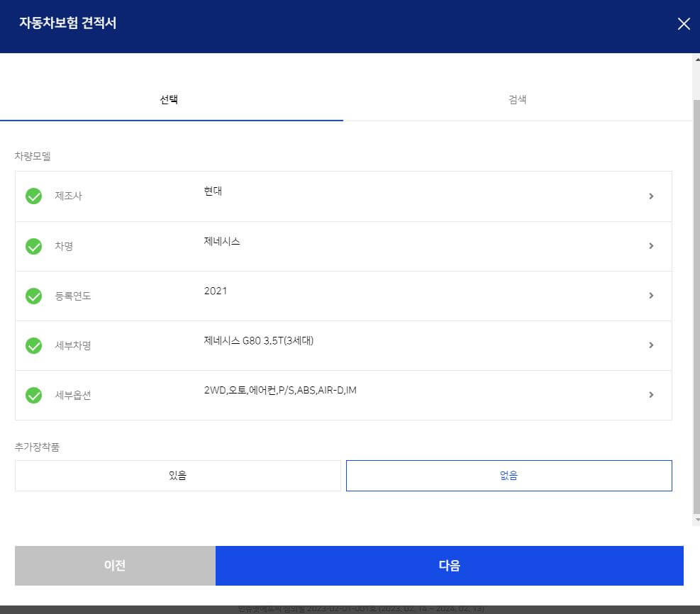The width and height of the screenshot is (700, 614).
Task: Switch to the 검색 tab
Action: 516,99
